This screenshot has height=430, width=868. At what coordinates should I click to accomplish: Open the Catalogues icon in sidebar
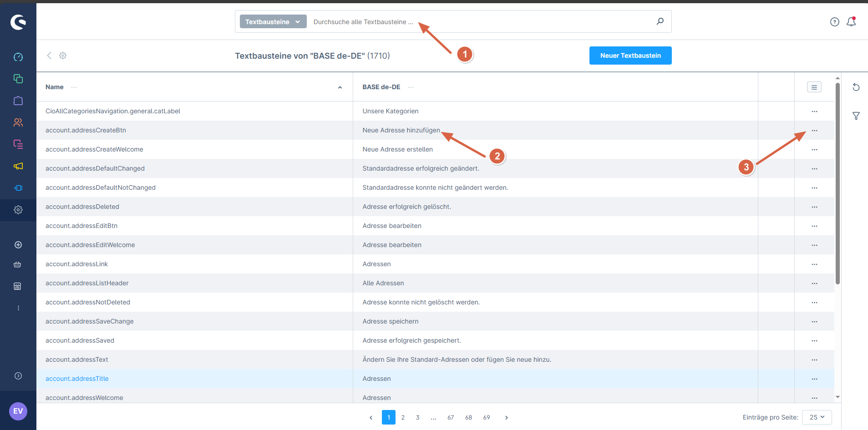[x=18, y=79]
